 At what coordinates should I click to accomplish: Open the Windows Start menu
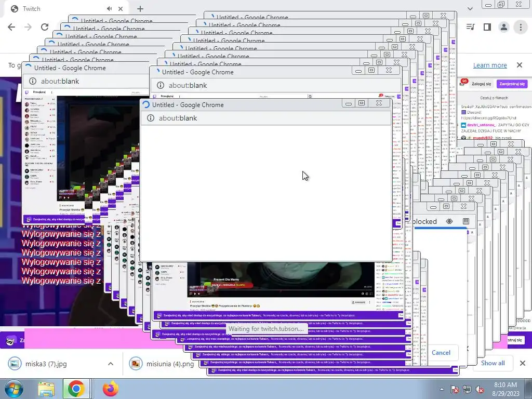[x=13, y=389]
